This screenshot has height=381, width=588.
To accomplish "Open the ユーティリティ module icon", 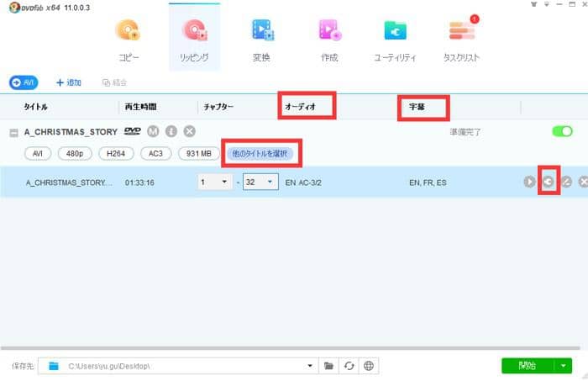I will tap(395, 39).
